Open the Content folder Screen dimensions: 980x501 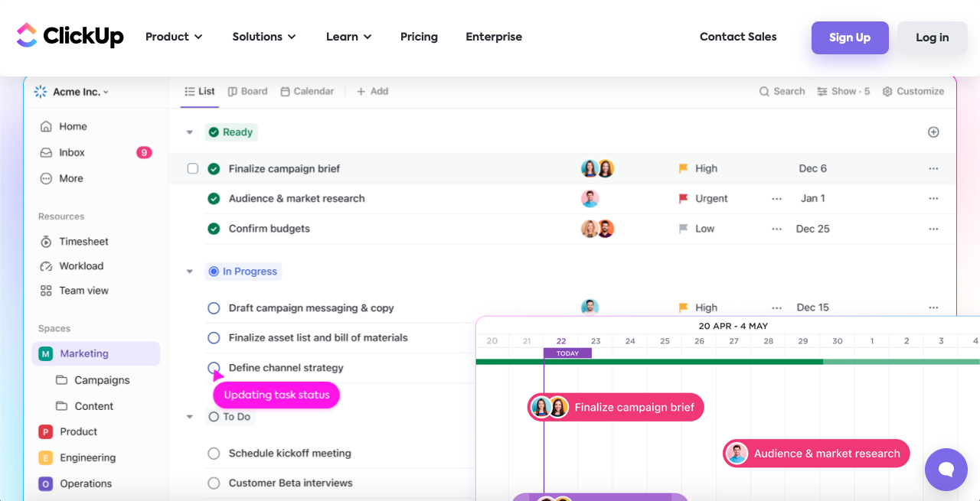(x=85, y=406)
